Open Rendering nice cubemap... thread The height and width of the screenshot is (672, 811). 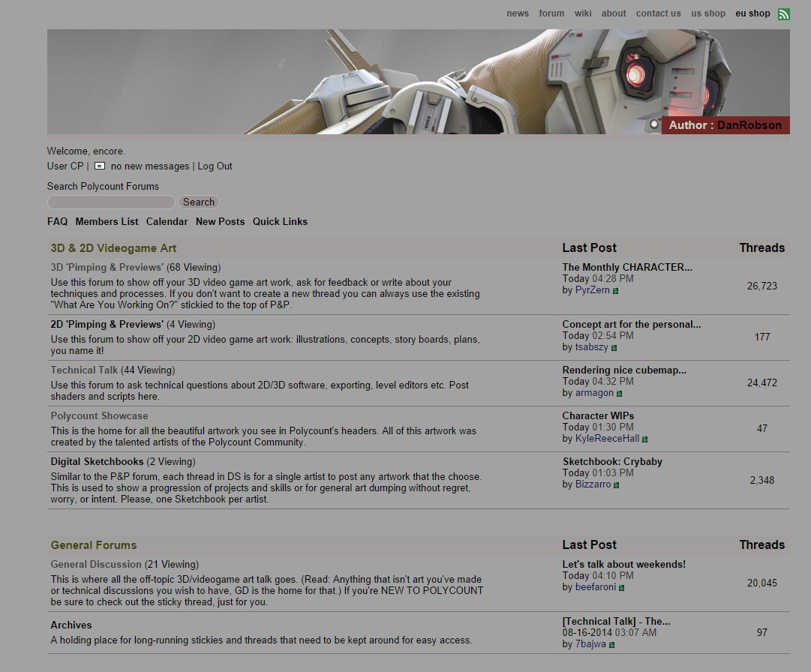624,370
